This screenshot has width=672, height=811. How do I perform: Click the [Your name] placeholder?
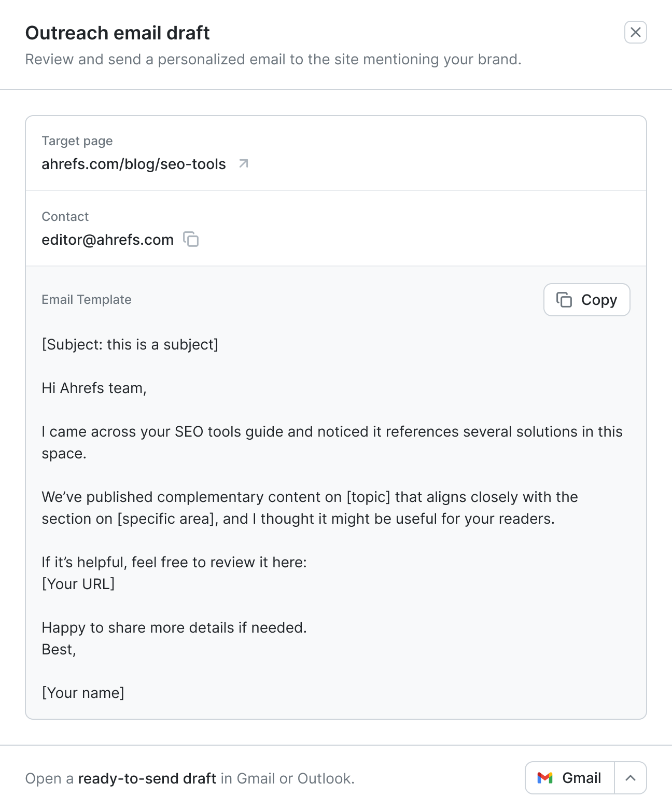point(83,693)
